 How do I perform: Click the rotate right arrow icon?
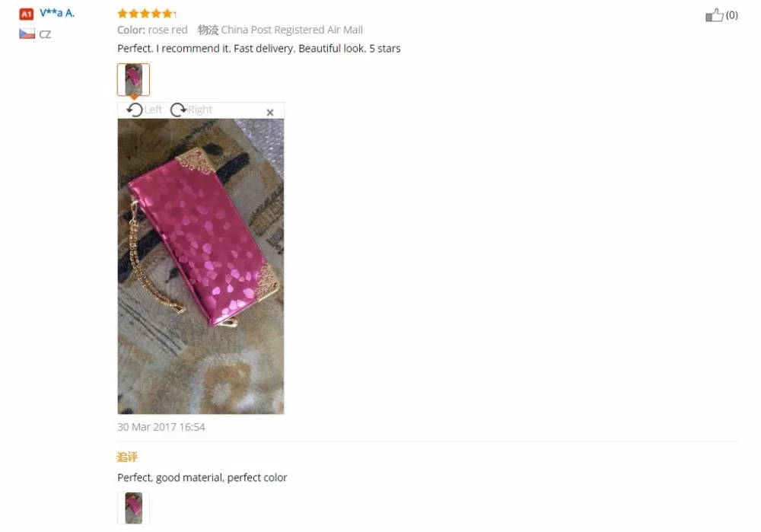click(x=178, y=110)
